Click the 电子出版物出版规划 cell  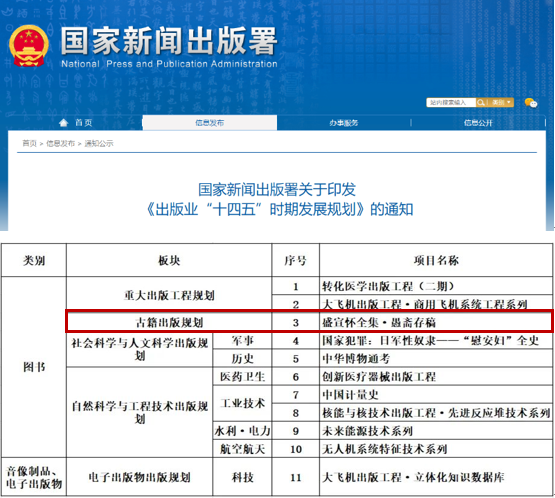coord(139,477)
